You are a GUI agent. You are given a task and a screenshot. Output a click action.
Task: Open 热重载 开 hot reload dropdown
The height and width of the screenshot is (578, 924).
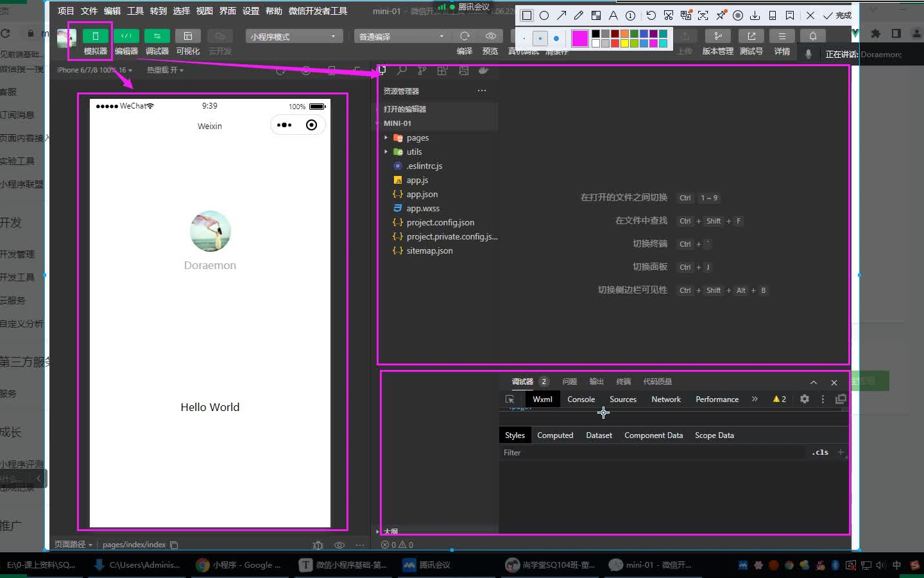pos(165,70)
